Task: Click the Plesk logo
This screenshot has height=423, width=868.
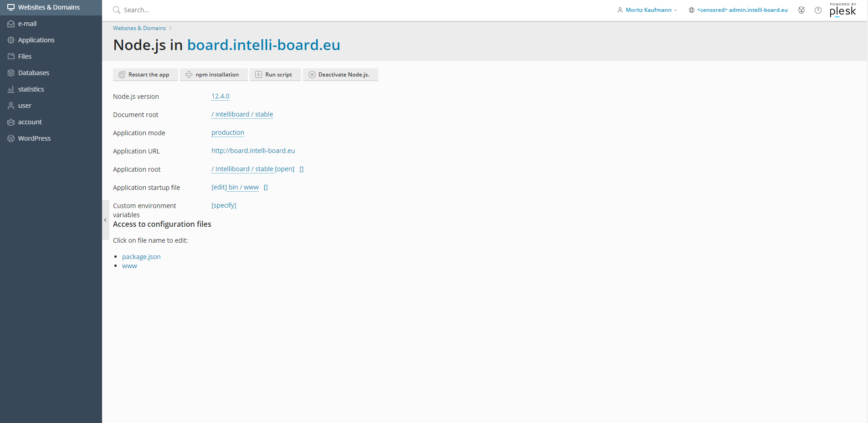Action: (x=843, y=10)
